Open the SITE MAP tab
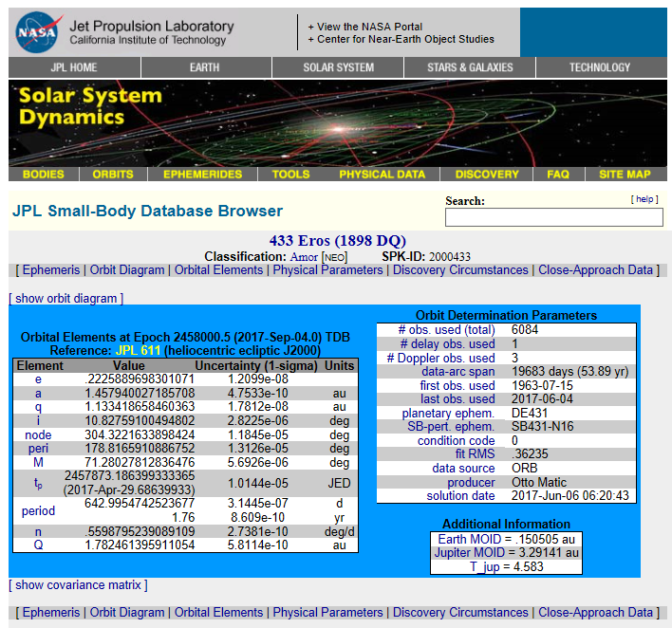This screenshot has height=628, width=672. pos(625,175)
